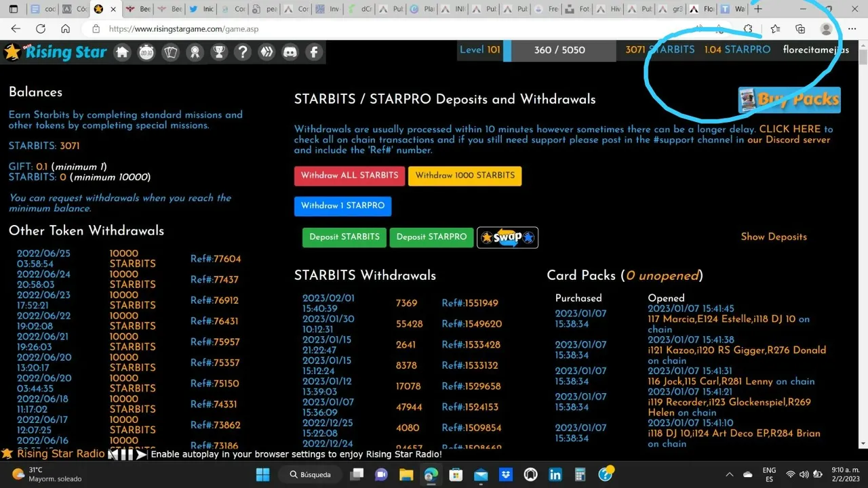The image size is (868, 488).
Task: Click the swap tokens button
Action: tap(507, 237)
